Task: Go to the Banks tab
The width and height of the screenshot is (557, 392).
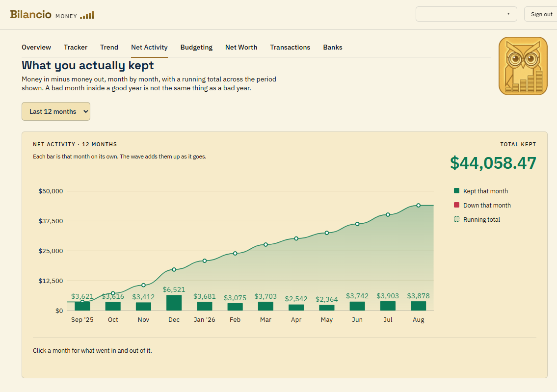Action: tap(333, 47)
